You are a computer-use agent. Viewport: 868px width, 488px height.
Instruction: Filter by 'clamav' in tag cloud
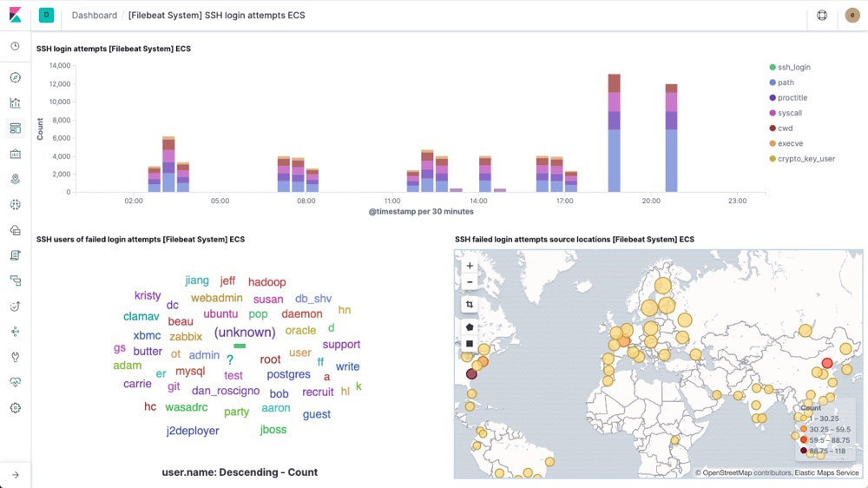141,316
